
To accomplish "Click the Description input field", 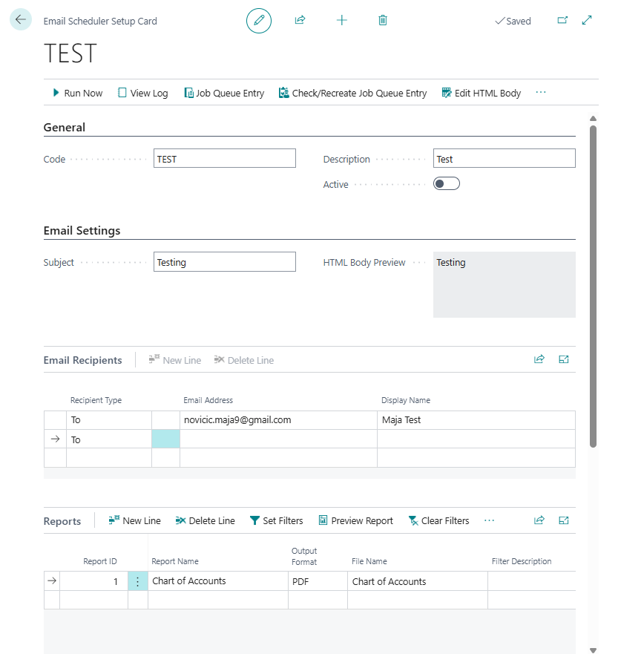I will coord(505,159).
